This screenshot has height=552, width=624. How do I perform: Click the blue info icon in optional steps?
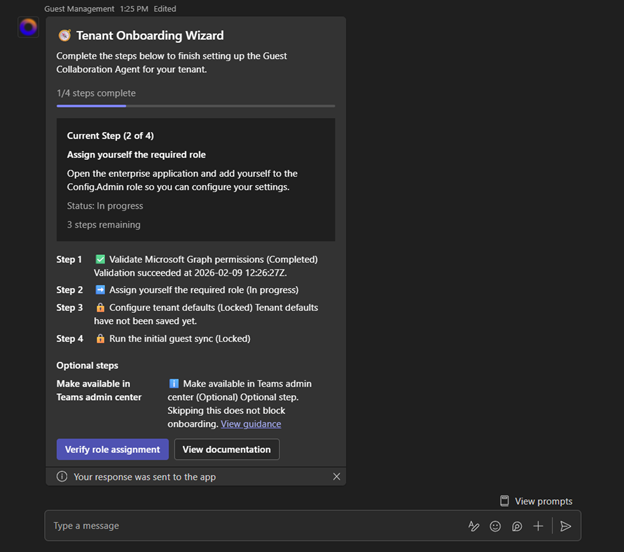pyautogui.click(x=174, y=383)
